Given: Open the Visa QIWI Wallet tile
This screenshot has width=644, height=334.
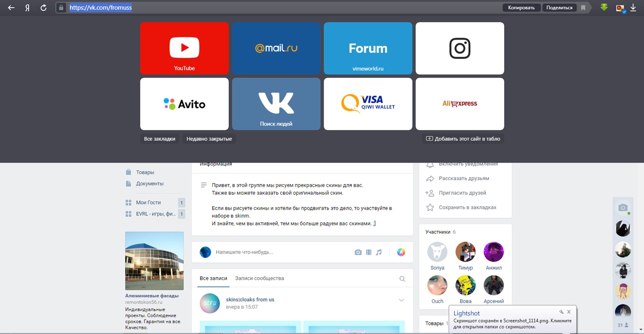Looking at the screenshot, I should coord(368,104).
